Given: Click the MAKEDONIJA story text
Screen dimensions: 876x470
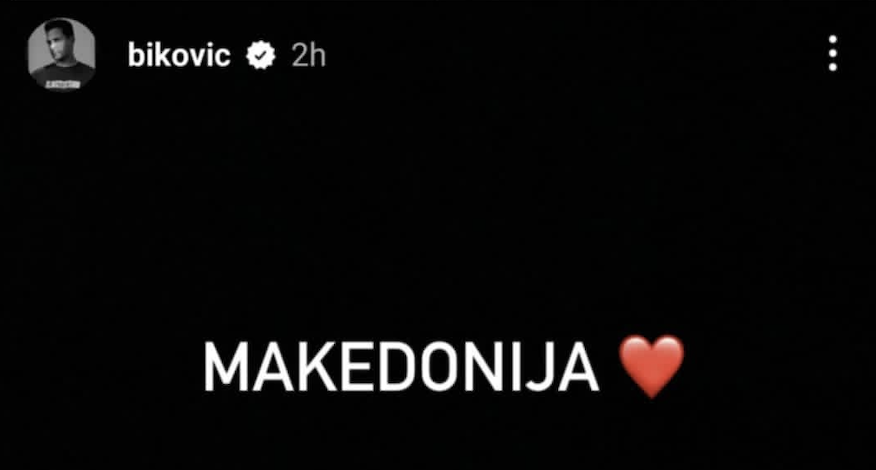Looking at the screenshot, I should 401,368.
